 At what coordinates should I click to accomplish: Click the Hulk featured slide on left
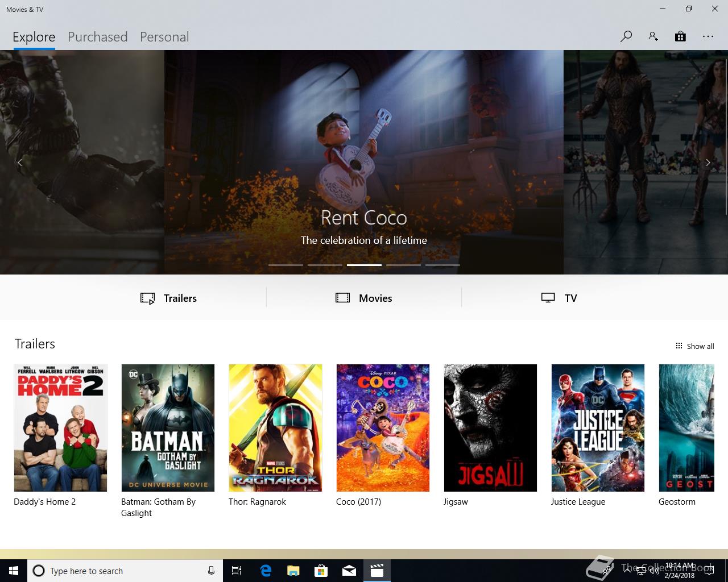click(82, 162)
